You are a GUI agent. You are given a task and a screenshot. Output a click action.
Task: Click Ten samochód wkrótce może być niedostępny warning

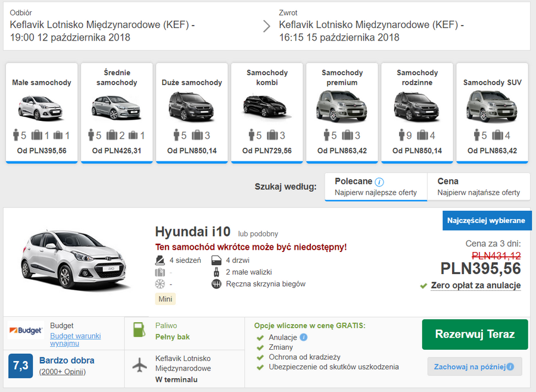point(251,247)
